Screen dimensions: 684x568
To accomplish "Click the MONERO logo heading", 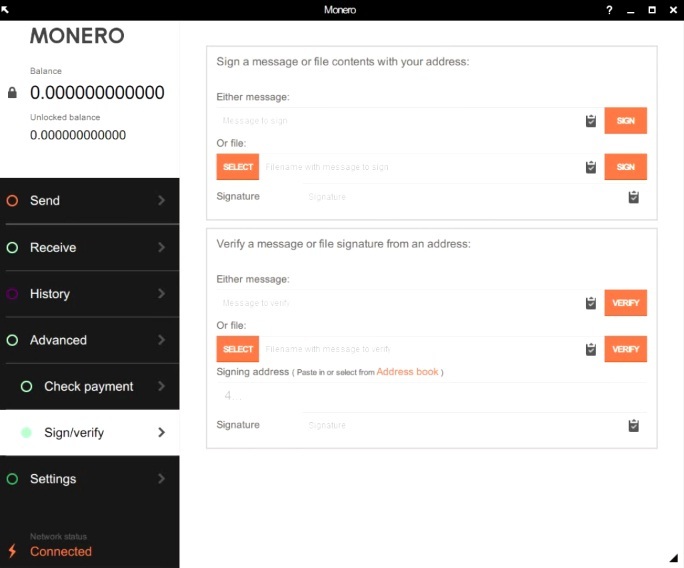I will click(77, 36).
